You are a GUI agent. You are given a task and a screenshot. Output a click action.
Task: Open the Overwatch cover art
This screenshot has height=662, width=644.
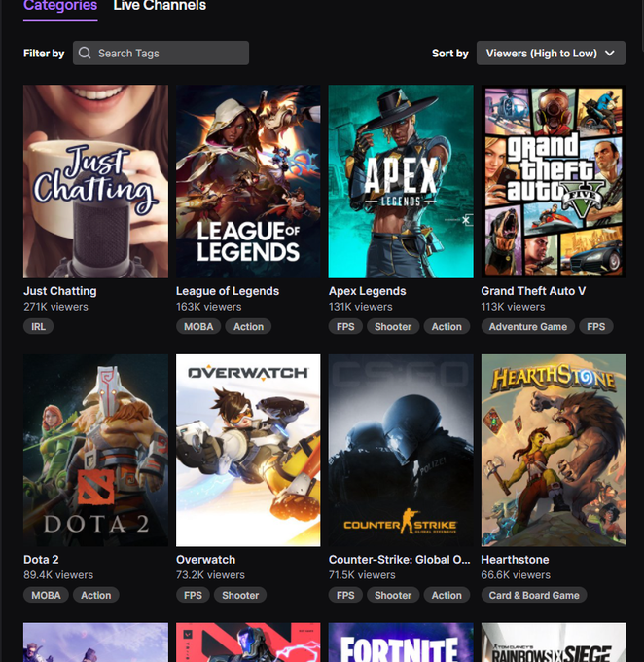pos(248,450)
